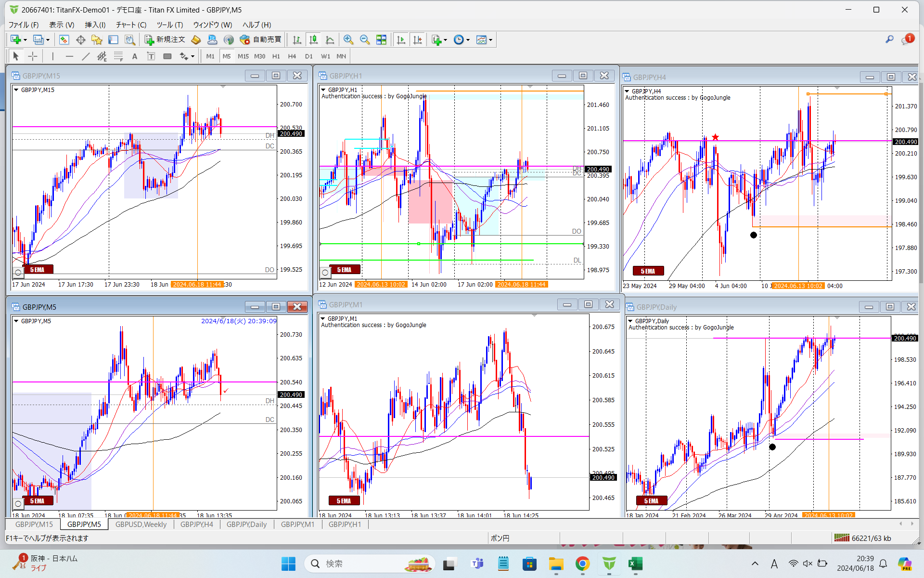Viewport: 924px width, 578px height.
Task: Select the horizontal line tool
Action: pyautogui.click(x=69, y=56)
